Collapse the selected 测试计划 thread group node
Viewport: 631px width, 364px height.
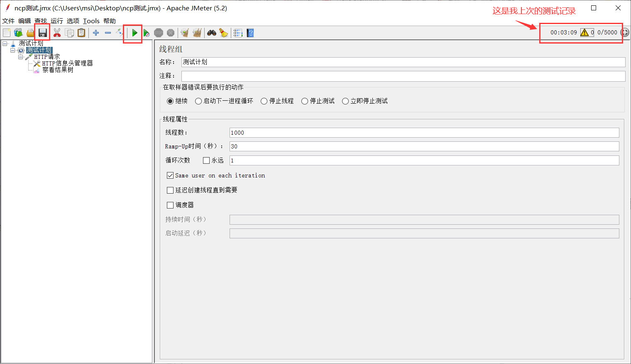click(12, 50)
